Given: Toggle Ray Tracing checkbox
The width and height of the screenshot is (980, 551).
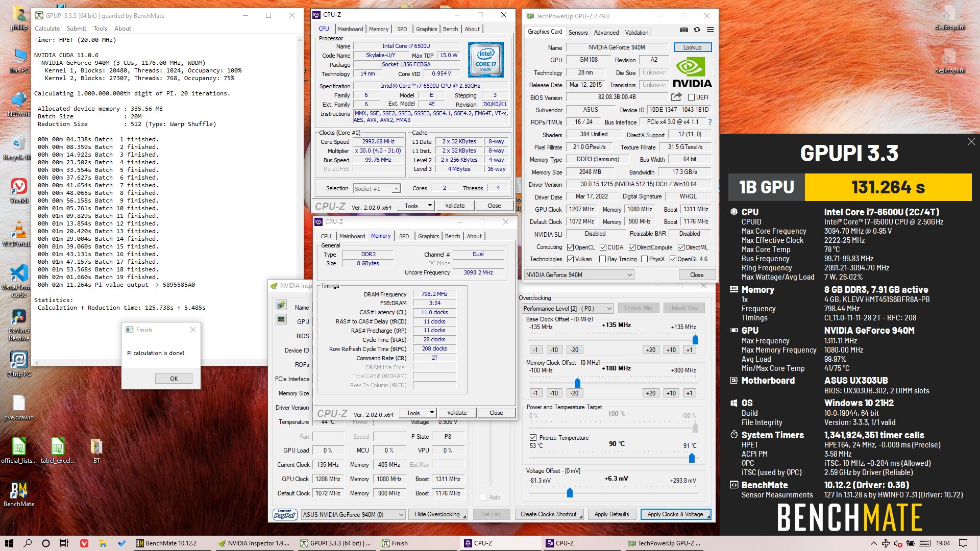Looking at the screenshot, I should pyautogui.click(x=602, y=259).
